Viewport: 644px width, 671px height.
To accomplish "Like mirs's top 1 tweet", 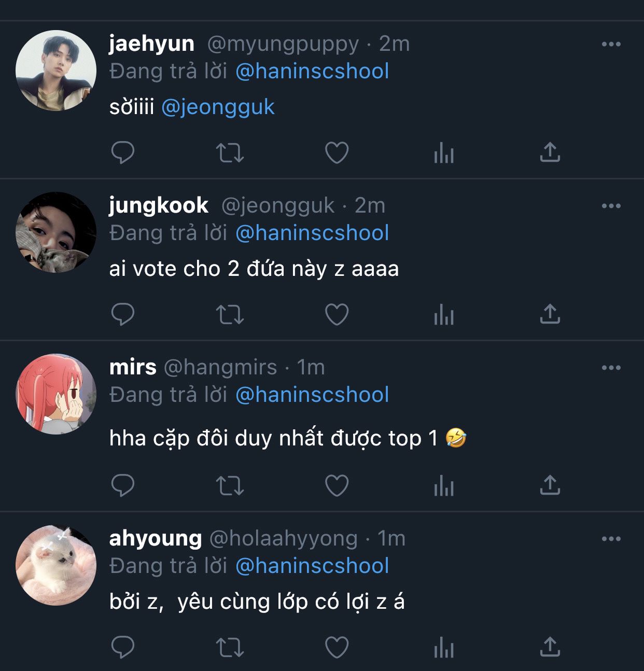I will tap(337, 485).
